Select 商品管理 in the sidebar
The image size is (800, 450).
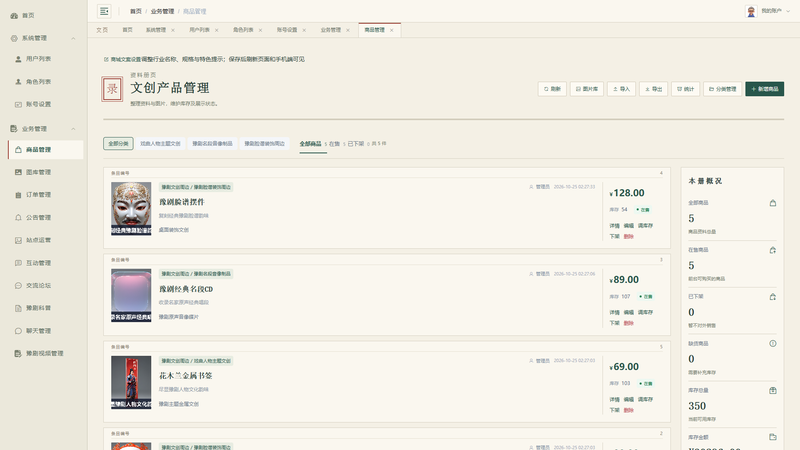pyautogui.click(x=46, y=149)
